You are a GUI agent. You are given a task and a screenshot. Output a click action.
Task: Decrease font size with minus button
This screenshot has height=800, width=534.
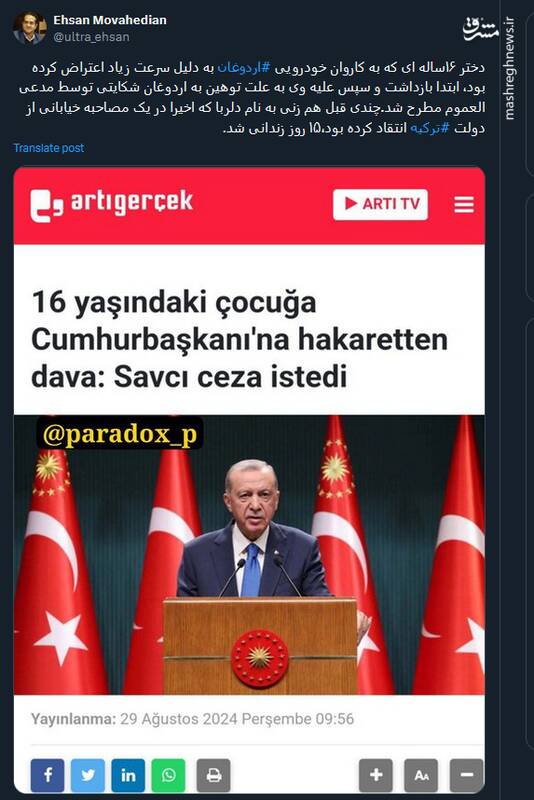point(466,776)
